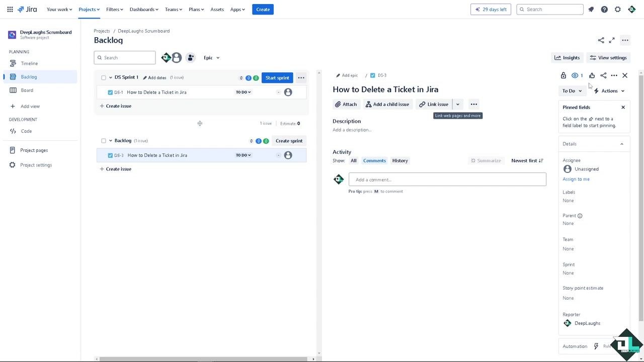Click assignee avatar on DS-3 row
Viewport: 644px width, 362px height.
click(288, 155)
